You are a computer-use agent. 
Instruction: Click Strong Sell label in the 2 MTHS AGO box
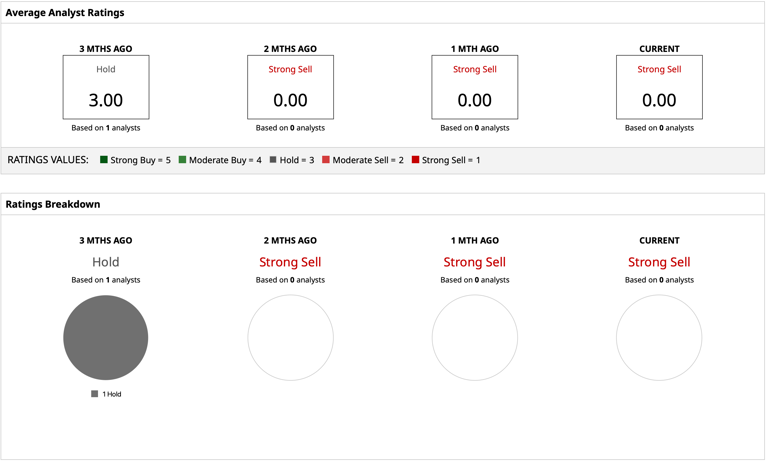tap(290, 70)
